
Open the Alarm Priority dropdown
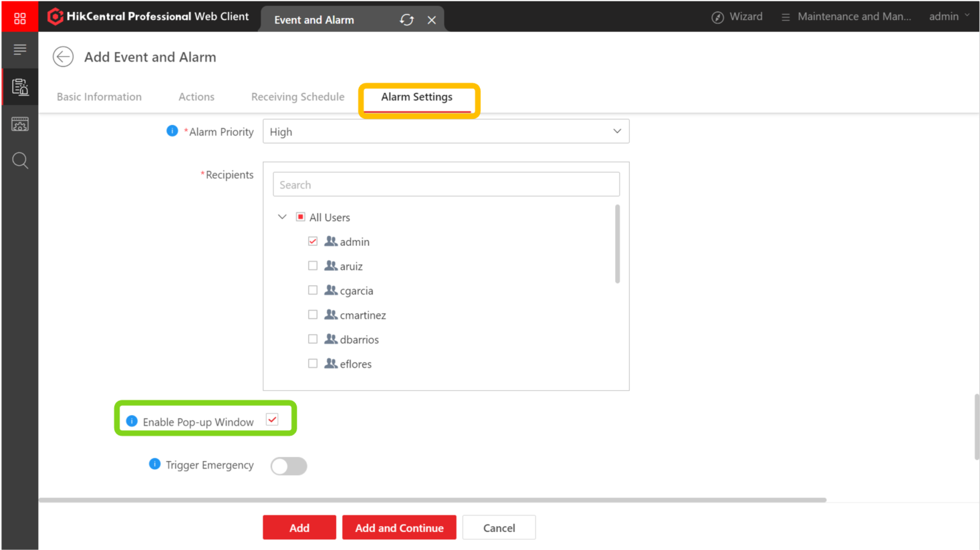pyautogui.click(x=446, y=132)
